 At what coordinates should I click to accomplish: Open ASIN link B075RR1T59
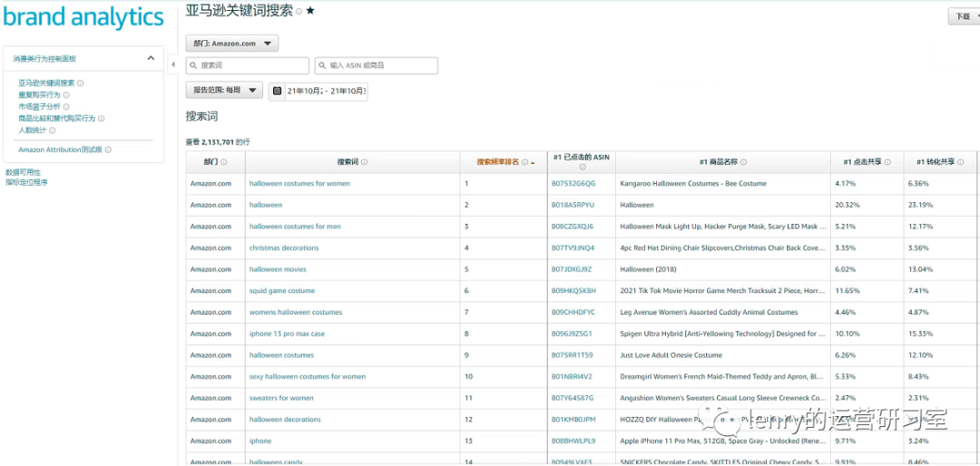(x=572, y=354)
